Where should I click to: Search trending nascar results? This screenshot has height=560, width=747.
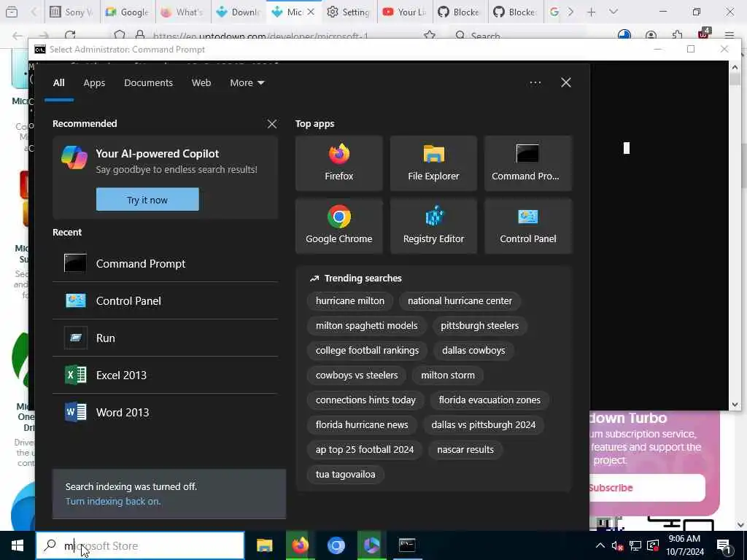(465, 449)
